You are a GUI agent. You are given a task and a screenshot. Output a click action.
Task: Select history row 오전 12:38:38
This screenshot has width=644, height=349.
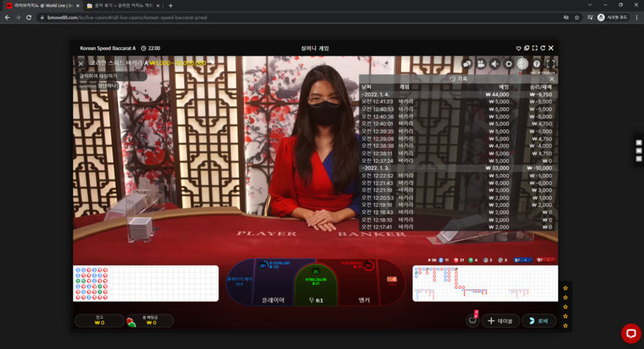click(x=457, y=146)
